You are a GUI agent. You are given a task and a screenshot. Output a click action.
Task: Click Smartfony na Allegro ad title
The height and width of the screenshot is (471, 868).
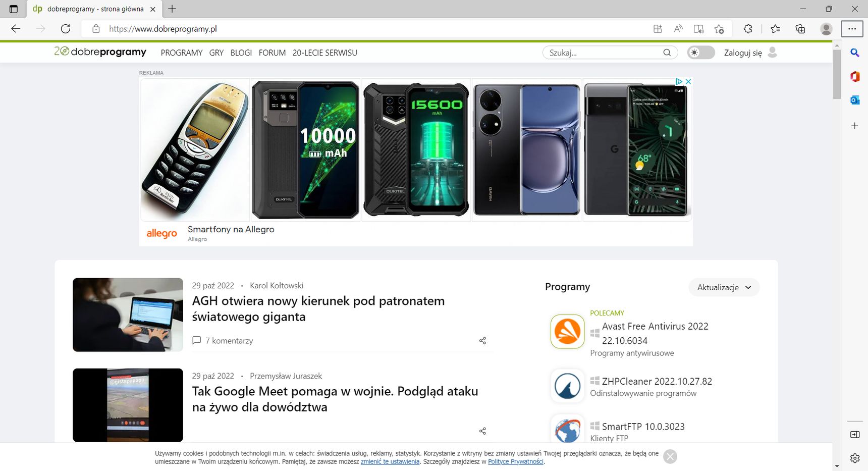coord(231,229)
